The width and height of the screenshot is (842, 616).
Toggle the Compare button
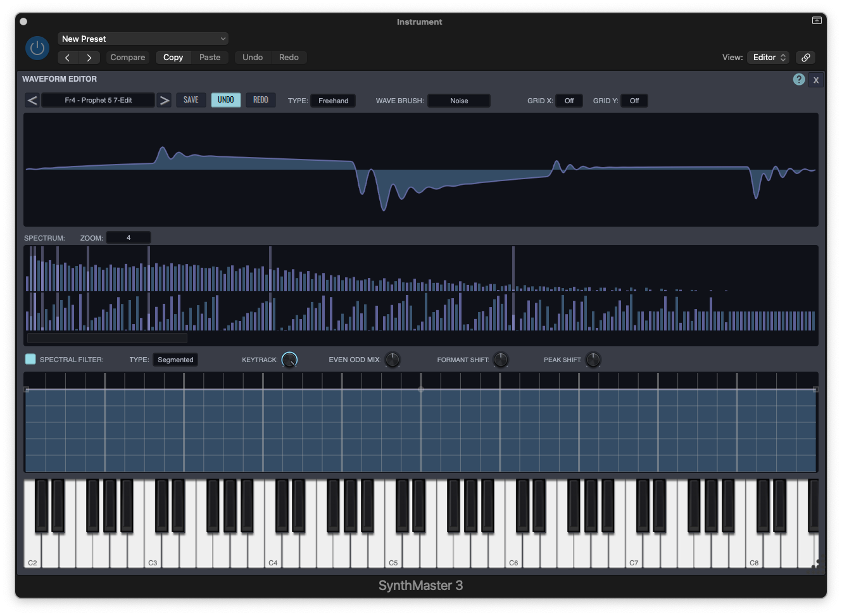[128, 58]
